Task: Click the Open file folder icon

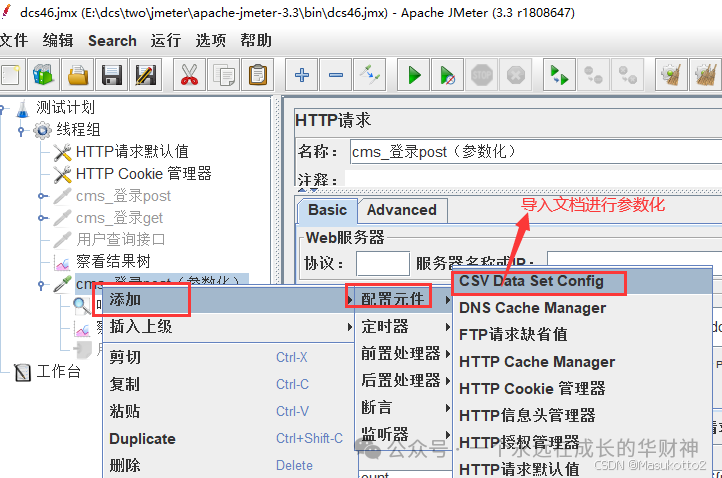Action: click(78, 75)
